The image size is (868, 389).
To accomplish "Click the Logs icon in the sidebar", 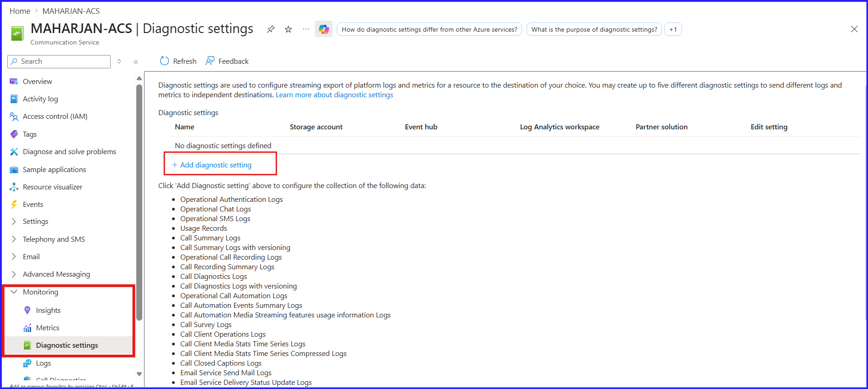I will [27, 363].
